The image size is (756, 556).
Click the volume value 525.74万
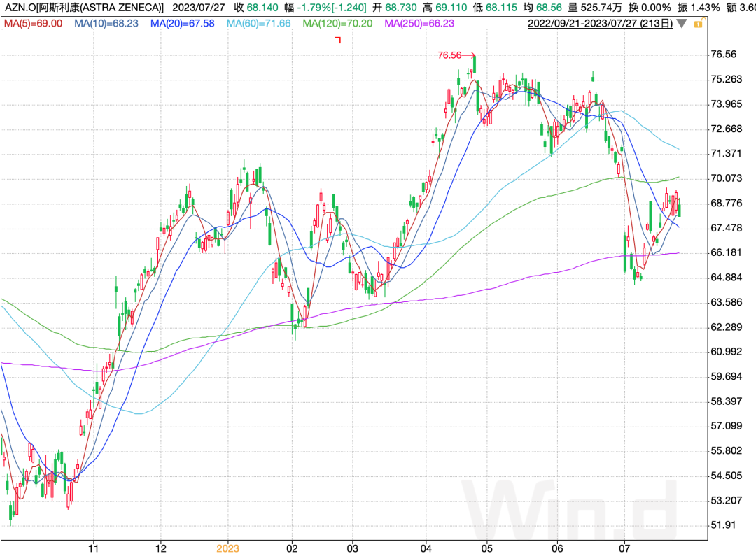pos(601,8)
